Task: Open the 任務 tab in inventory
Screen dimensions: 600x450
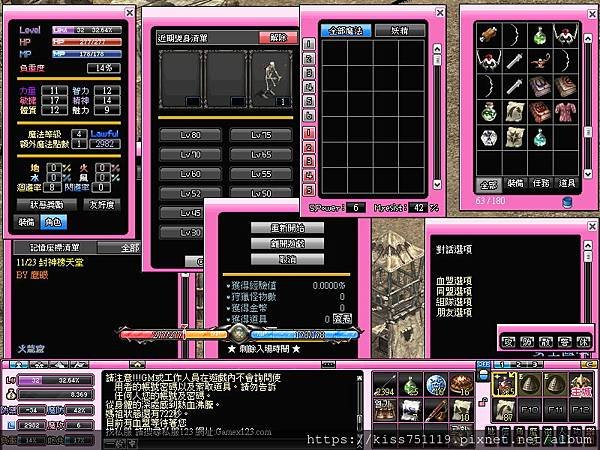Action: [541, 184]
